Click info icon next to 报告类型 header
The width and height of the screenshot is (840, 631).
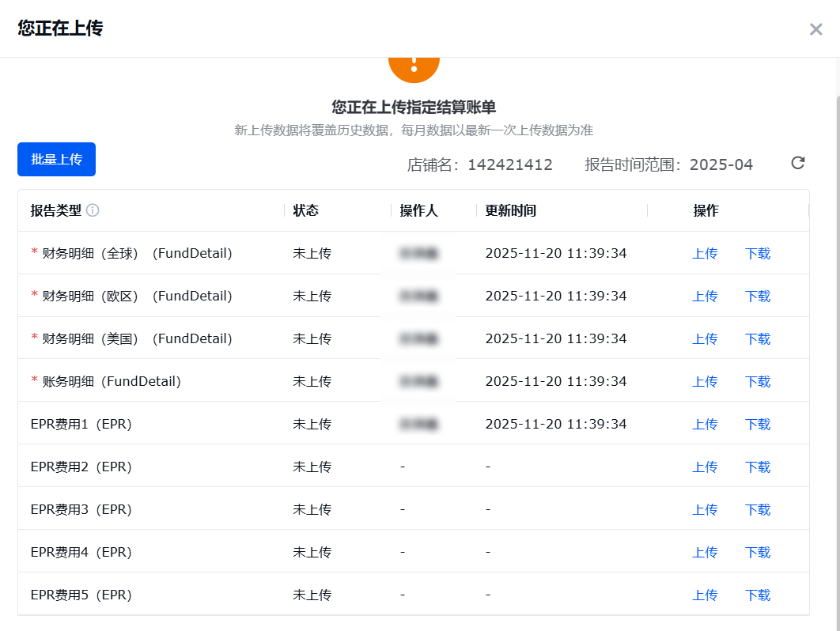click(93, 210)
